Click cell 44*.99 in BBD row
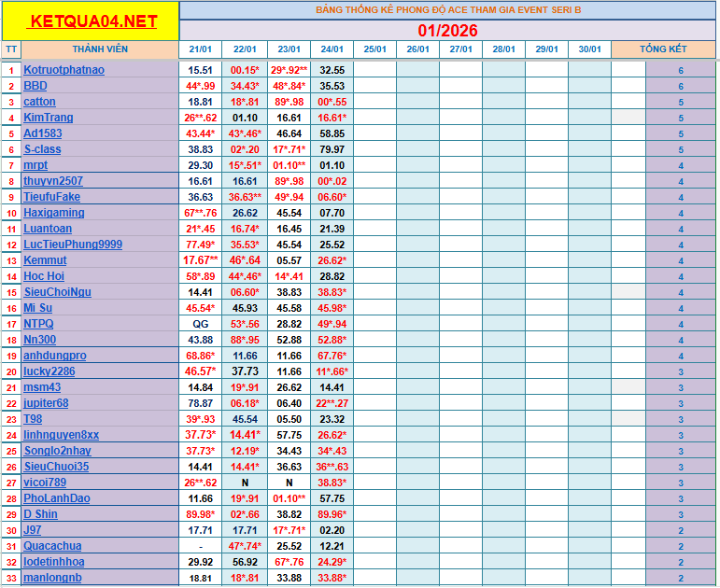Viewport: 720px width, 588px height. (x=200, y=86)
